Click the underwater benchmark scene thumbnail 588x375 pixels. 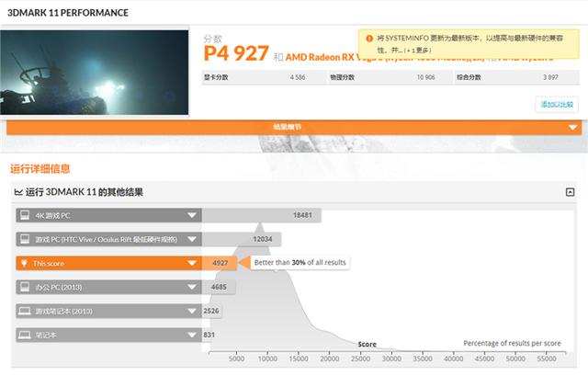tap(94, 73)
